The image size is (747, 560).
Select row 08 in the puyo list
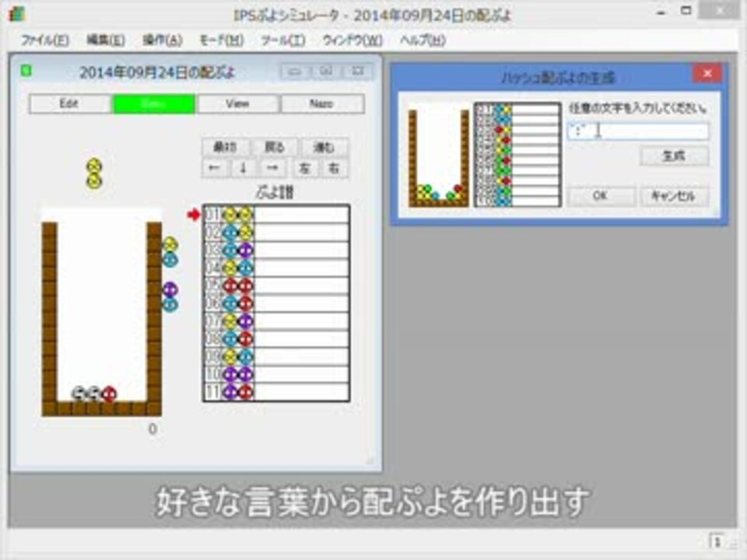click(x=276, y=339)
